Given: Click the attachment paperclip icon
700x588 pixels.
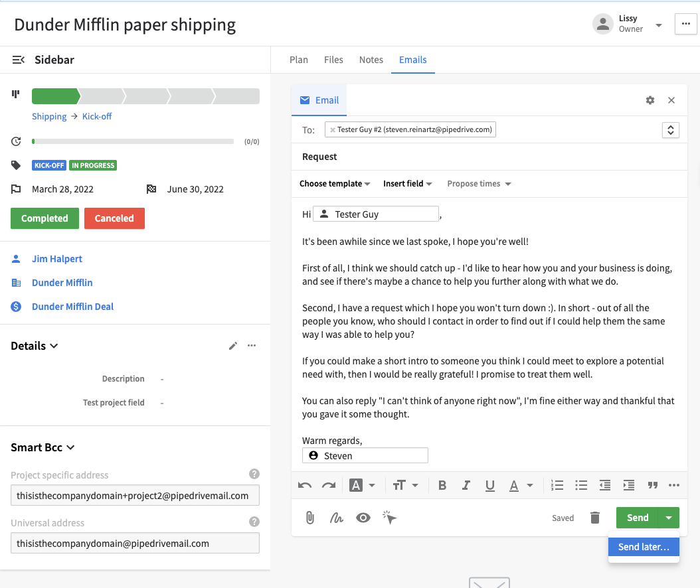Looking at the screenshot, I should pos(309,518).
